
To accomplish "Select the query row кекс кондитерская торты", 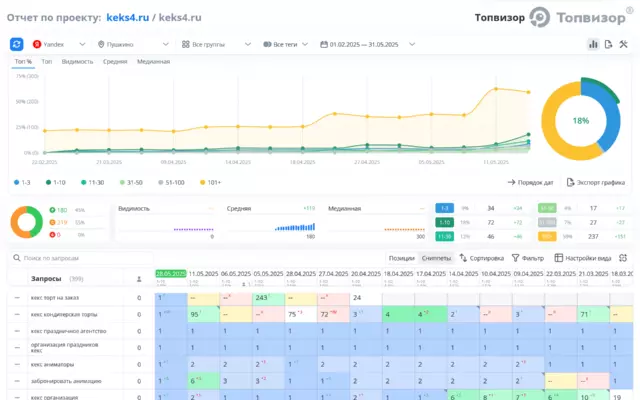I will [x=64, y=315].
